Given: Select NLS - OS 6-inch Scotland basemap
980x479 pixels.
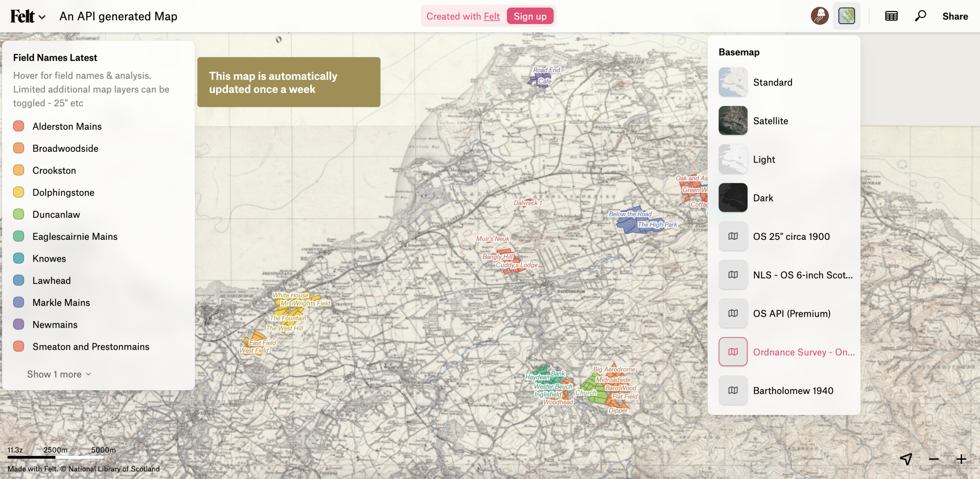Looking at the screenshot, I should 802,275.
